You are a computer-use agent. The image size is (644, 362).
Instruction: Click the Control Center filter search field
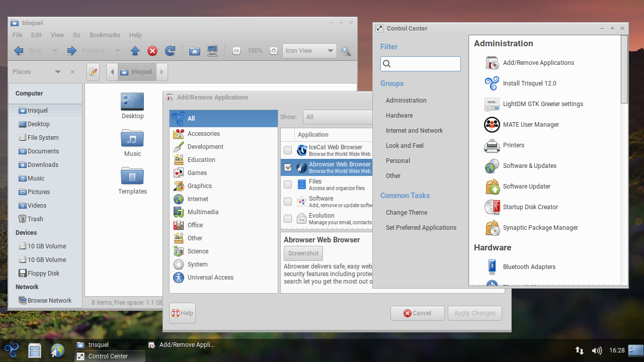pyautogui.click(x=421, y=64)
